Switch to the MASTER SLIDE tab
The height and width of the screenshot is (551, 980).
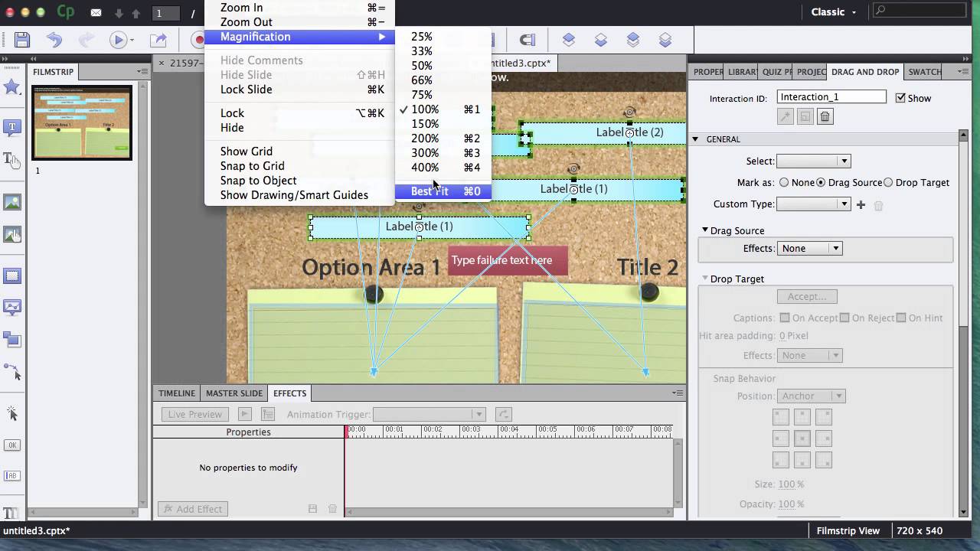click(x=234, y=393)
